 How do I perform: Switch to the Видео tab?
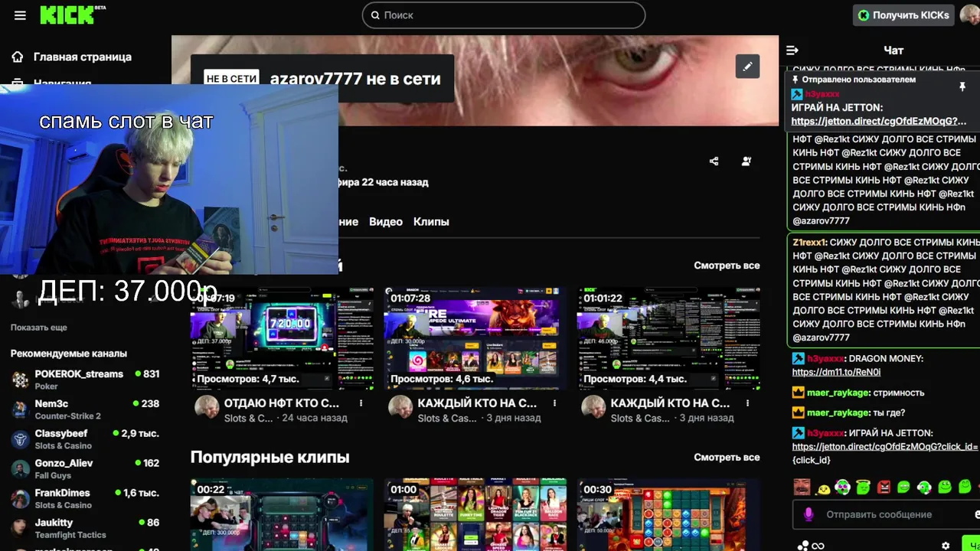(x=386, y=221)
